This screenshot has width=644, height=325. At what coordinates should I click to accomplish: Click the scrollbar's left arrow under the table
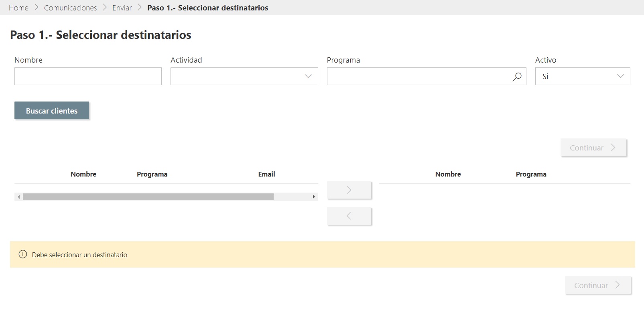click(x=18, y=197)
